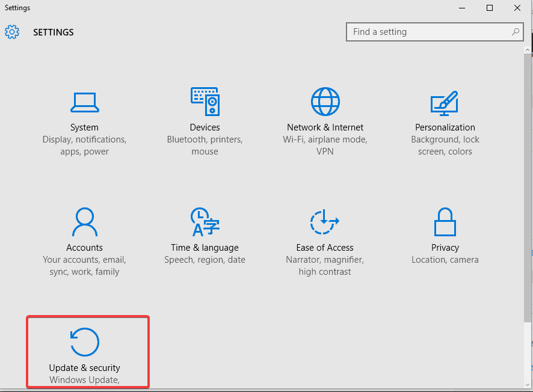Click 'Your accounts, email, sync, work, family' text

click(84, 266)
